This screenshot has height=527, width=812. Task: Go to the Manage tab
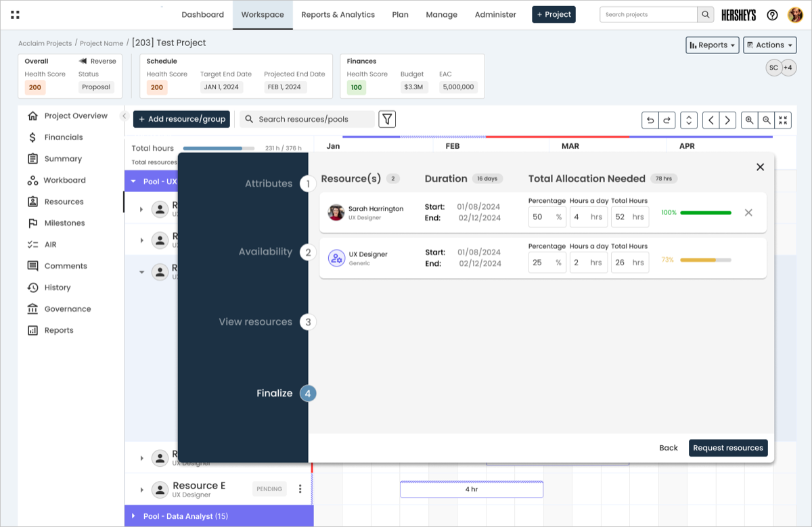coord(442,15)
